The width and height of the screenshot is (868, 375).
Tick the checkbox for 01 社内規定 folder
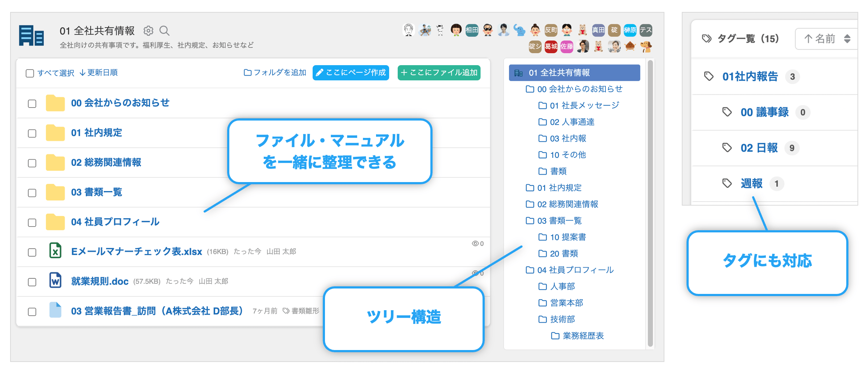tap(32, 133)
